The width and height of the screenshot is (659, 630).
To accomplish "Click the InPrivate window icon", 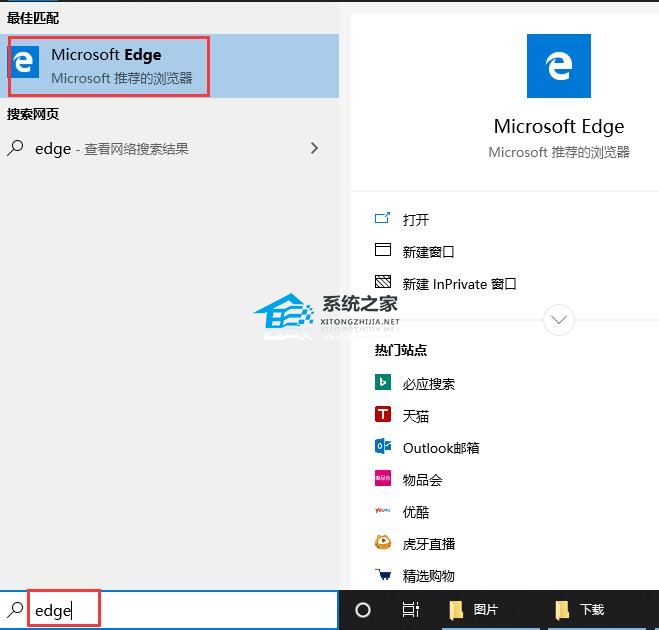I will (x=382, y=282).
